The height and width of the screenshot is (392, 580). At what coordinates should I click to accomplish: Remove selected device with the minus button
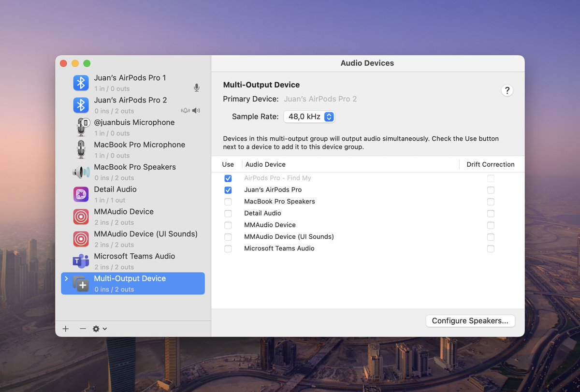[x=83, y=329]
